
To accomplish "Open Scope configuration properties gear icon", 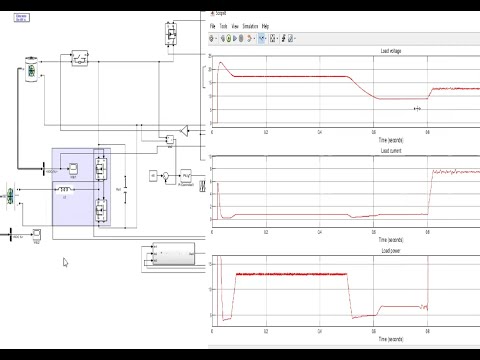I will point(211,39).
